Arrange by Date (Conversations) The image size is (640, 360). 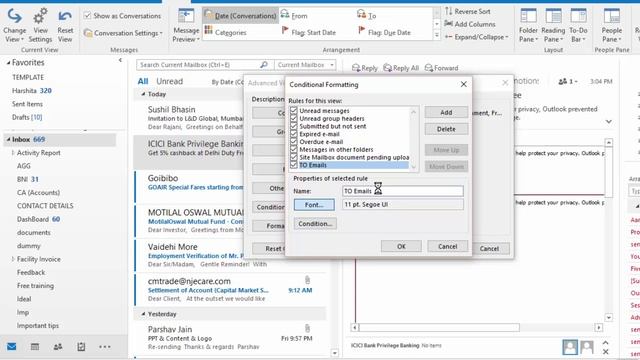241,16
